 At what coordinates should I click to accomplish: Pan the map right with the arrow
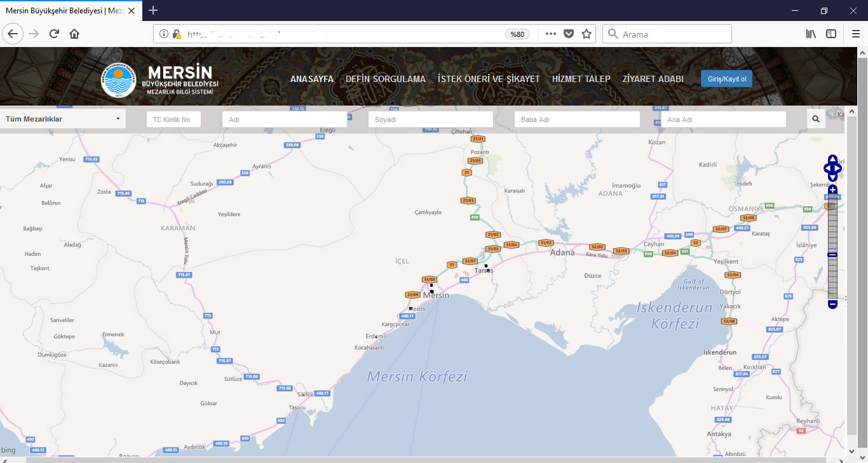tap(838, 168)
